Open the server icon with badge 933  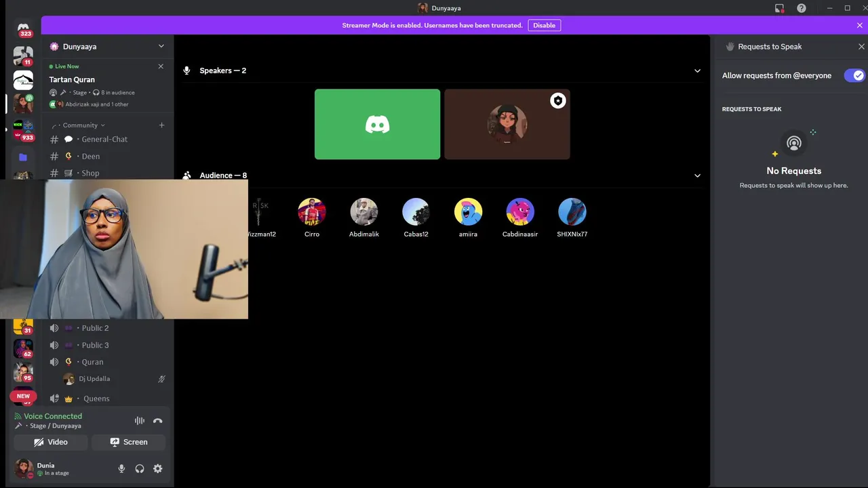coord(23,129)
